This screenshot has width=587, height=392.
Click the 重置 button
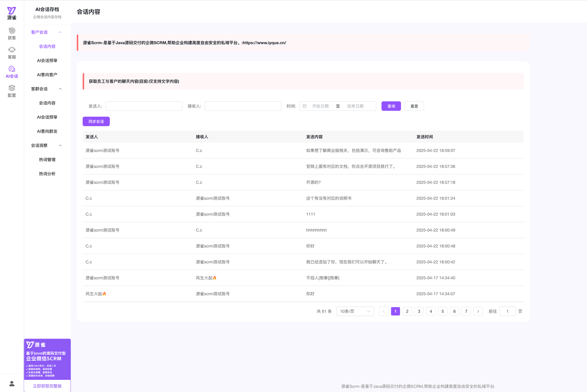(414, 106)
